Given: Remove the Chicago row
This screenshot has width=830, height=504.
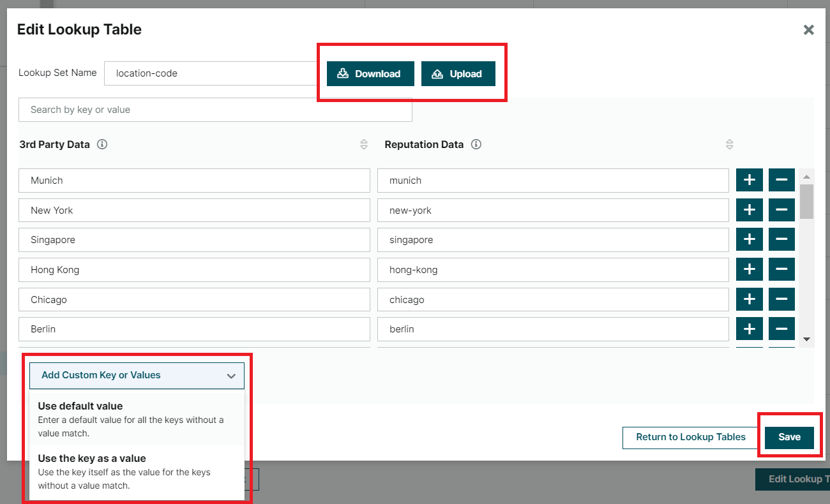Looking at the screenshot, I should [781, 299].
